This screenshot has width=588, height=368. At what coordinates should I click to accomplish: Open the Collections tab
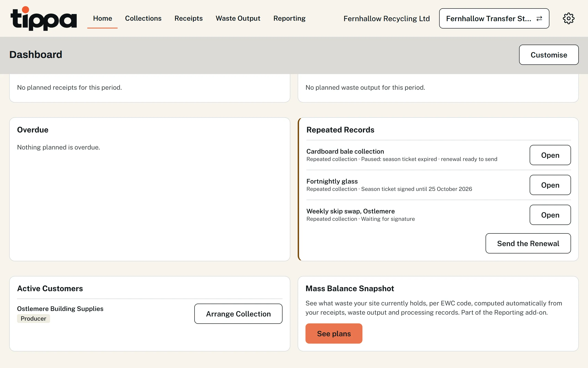pyautogui.click(x=143, y=18)
